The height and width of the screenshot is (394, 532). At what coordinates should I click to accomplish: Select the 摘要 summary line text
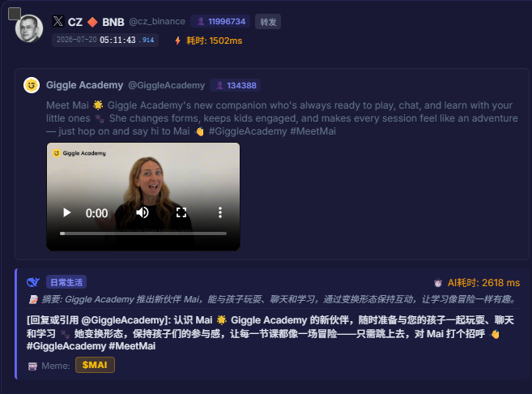[279, 299]
